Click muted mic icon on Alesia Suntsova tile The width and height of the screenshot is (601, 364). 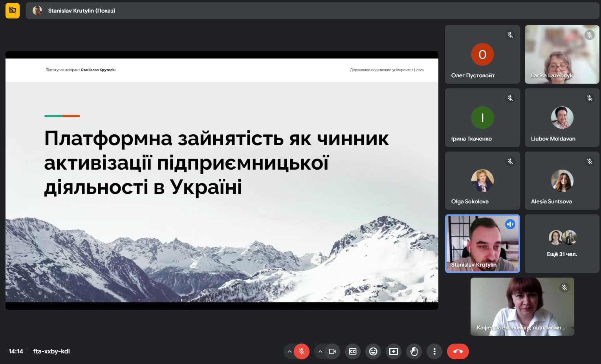pyautogui.click(x=589, y=161)
